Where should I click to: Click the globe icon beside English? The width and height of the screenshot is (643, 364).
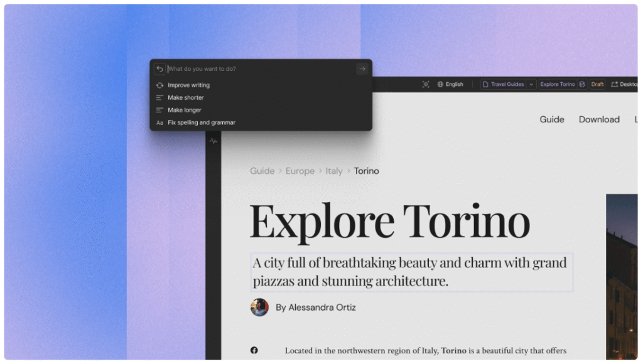(441, 84)
